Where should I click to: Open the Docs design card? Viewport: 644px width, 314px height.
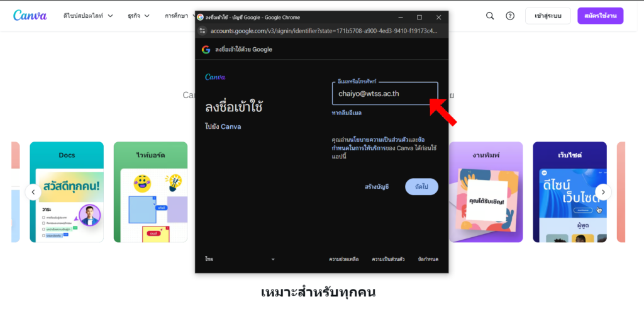point(67,192)
